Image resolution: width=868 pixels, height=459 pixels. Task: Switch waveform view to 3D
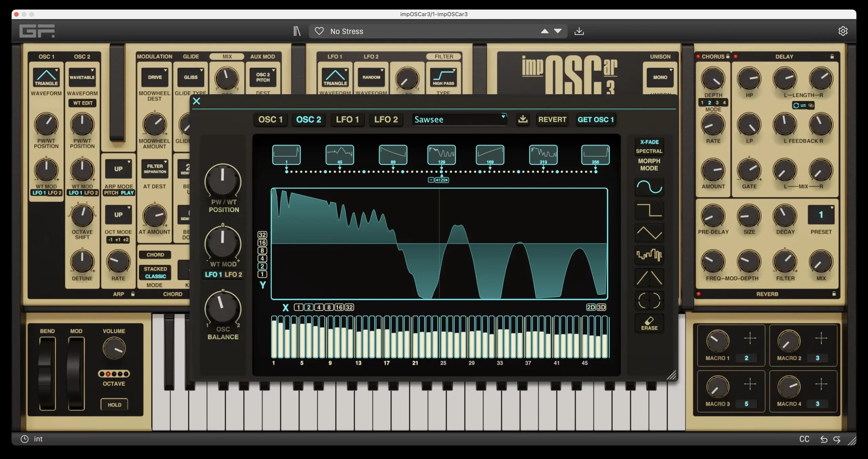pos(601,307)
